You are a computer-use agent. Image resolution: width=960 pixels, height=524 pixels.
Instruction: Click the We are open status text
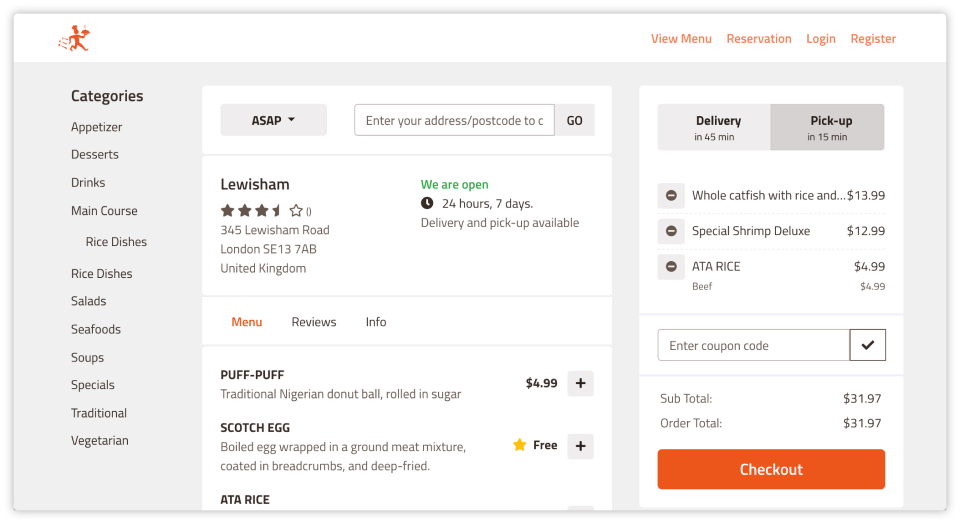tap(454, 184)
